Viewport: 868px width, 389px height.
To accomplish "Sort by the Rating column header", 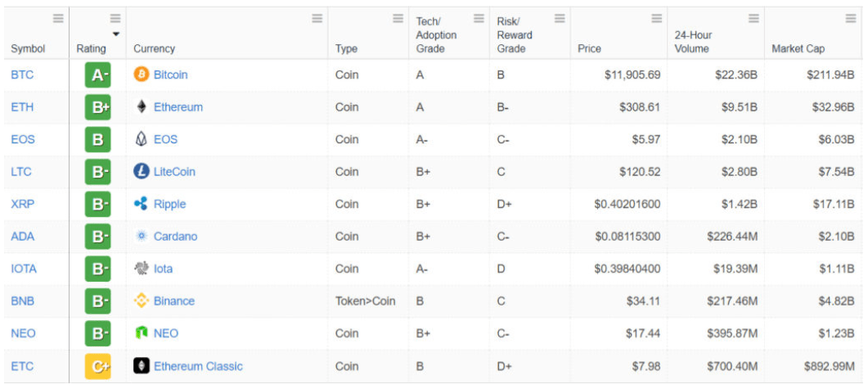I will point(92,49).
